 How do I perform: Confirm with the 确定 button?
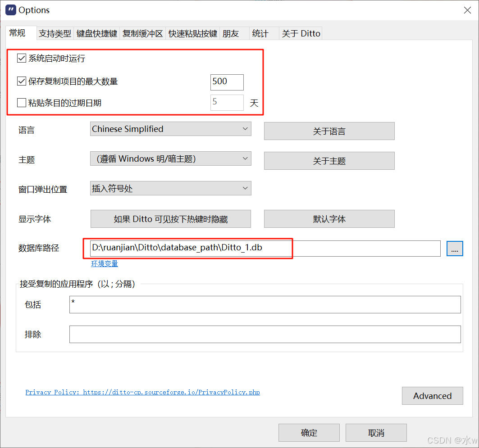[x=309, y=433]
